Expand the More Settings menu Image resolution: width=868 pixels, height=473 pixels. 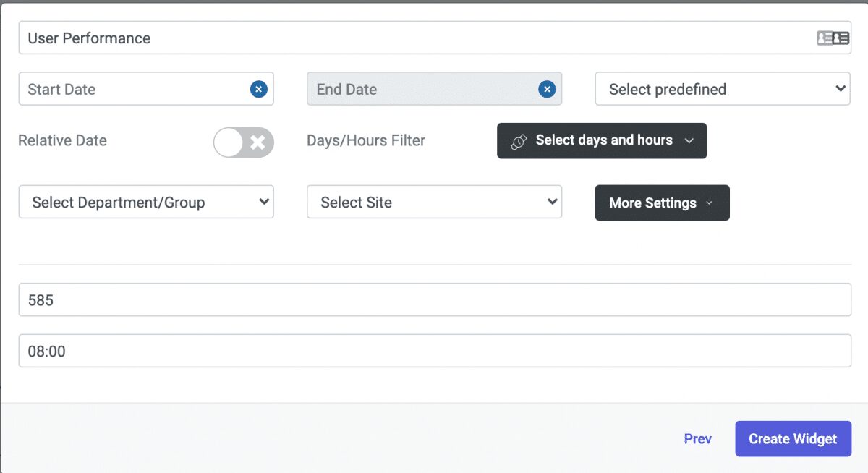point(662,203)
